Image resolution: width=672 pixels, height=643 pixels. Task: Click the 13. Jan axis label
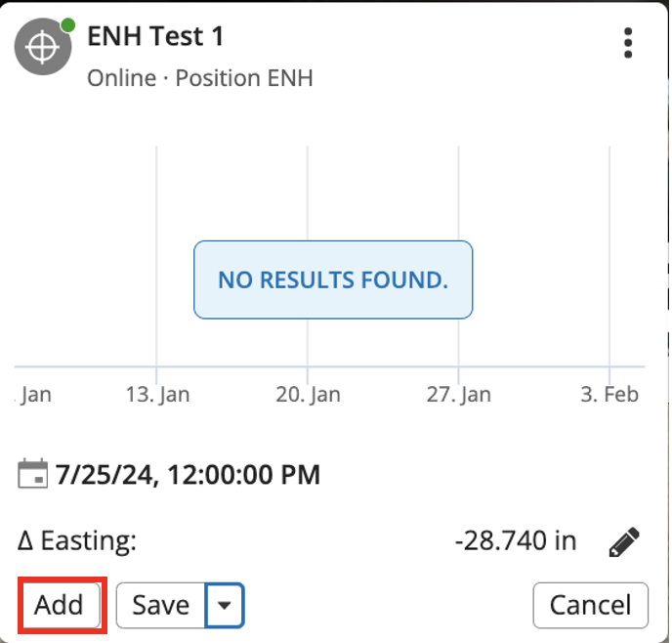click(x=158, y=395)
